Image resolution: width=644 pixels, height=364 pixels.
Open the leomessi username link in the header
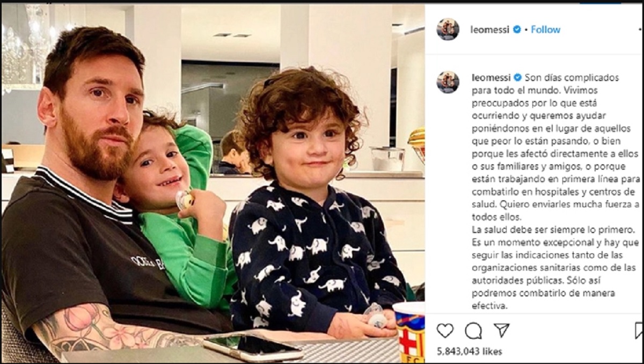(x=490, y=30)
